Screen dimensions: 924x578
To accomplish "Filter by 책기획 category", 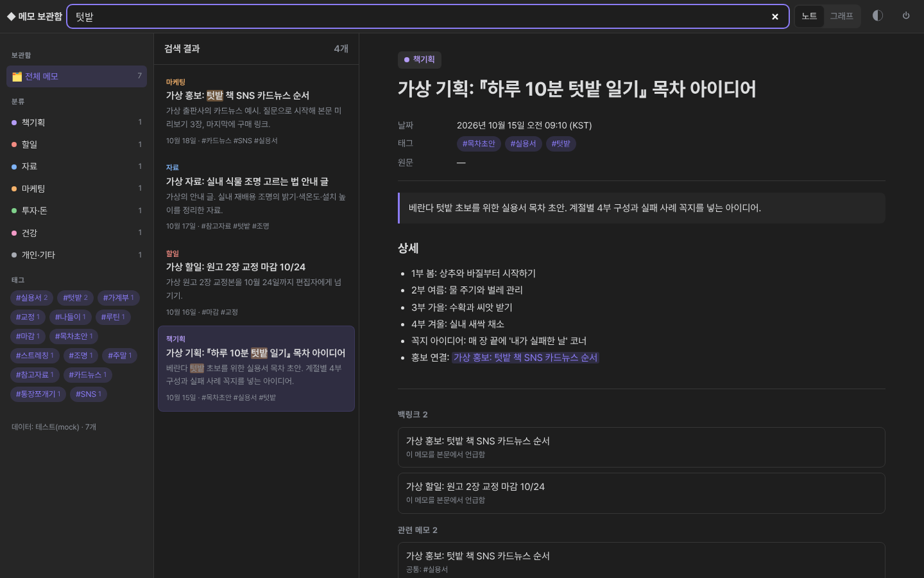I will (76, 123).
